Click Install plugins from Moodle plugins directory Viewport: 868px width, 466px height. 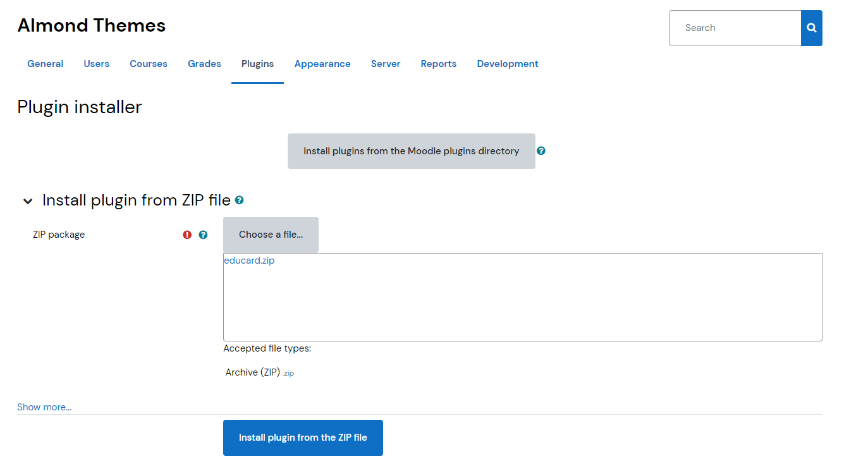coord(411,151)
